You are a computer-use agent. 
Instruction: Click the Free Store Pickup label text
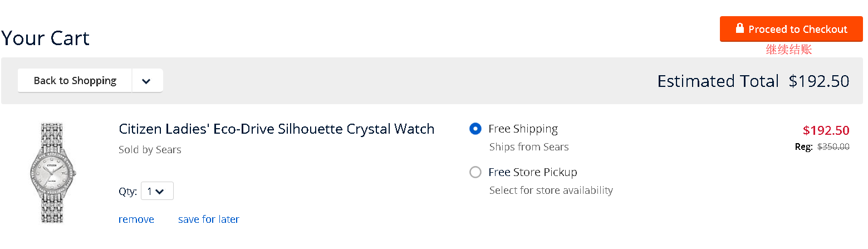click(532, 172)
